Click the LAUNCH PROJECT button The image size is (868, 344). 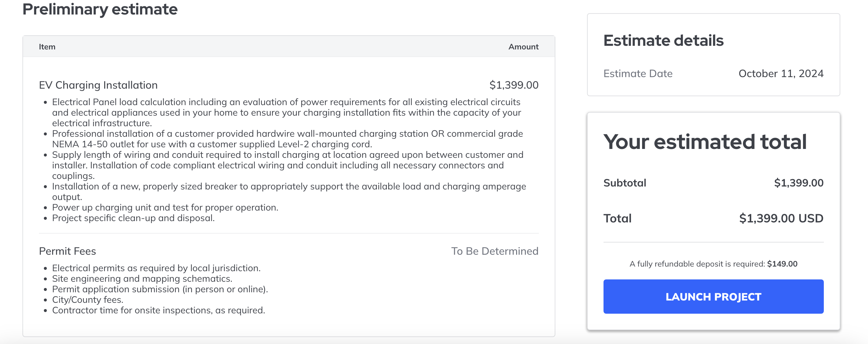pos(713,297)
